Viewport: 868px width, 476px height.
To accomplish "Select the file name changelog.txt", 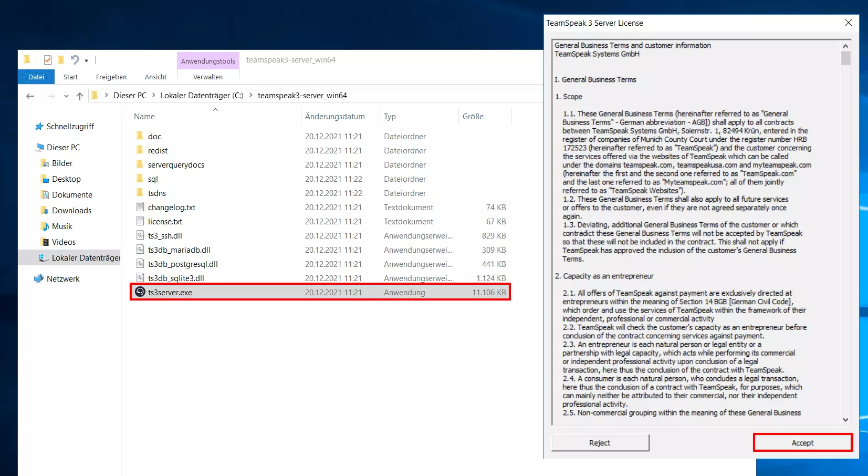I will (x=172, y=208).
